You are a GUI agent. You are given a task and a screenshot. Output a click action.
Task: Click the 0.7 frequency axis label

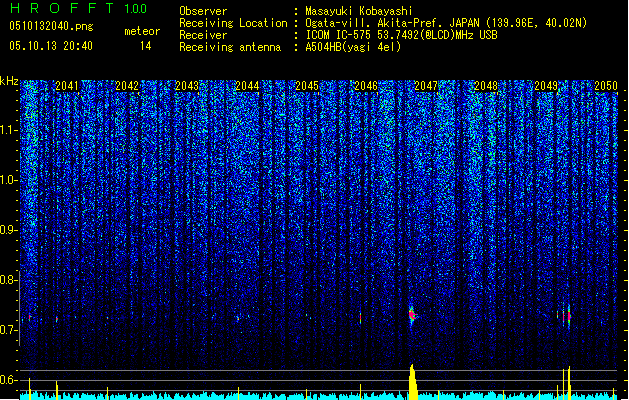coord(9,330)
